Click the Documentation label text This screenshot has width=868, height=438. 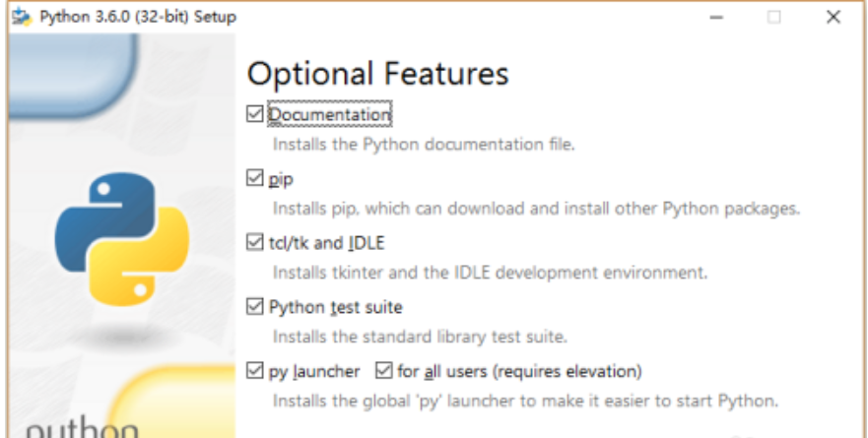[330, 114]
